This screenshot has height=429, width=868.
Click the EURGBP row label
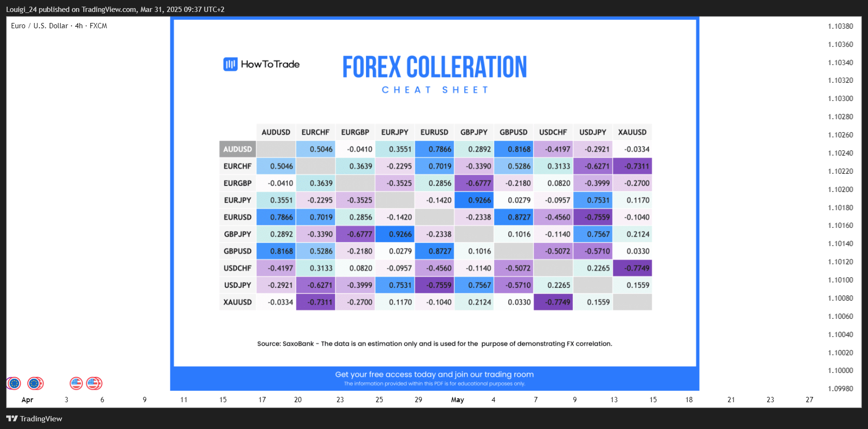237,183
